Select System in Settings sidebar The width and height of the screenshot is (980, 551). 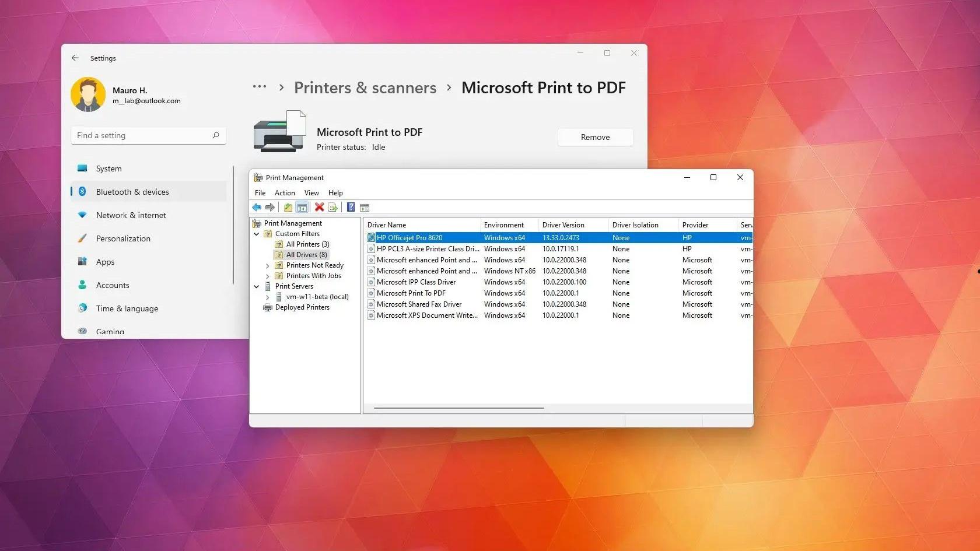point(149,169)
